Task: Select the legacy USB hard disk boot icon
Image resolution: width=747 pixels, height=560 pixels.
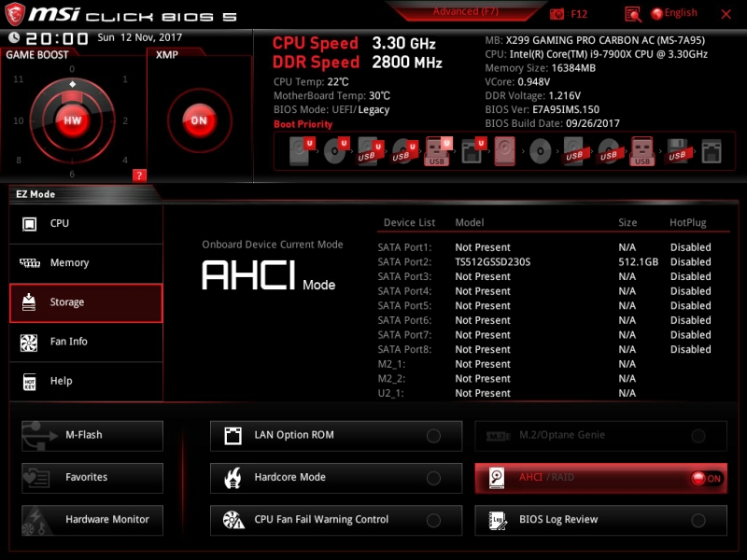Action: pyautogui.click(x=574, y=151)
